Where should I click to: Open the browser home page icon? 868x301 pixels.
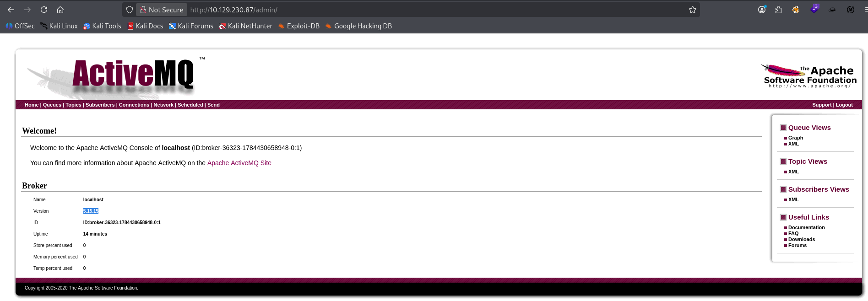click(x=60, y=10)
